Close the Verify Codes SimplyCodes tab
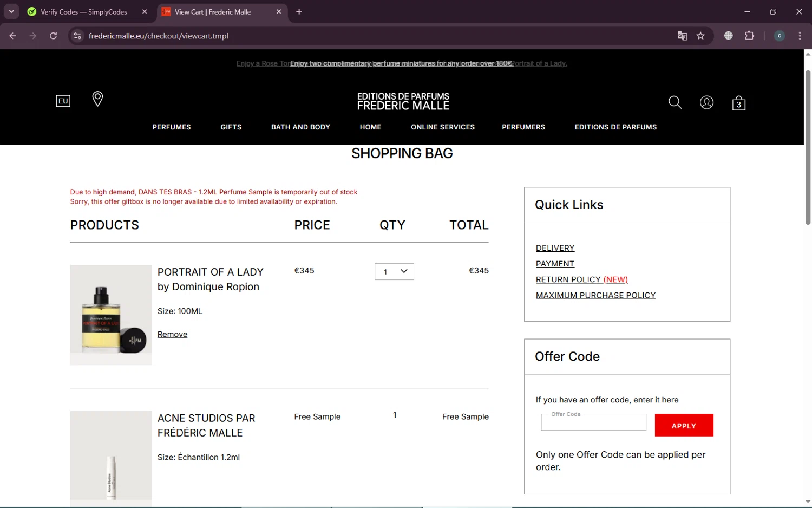 (145, 11)
